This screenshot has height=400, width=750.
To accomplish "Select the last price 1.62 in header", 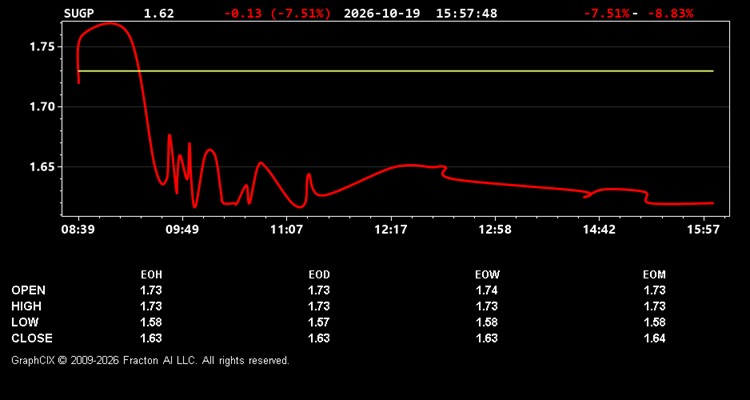I will pos(159,13).
